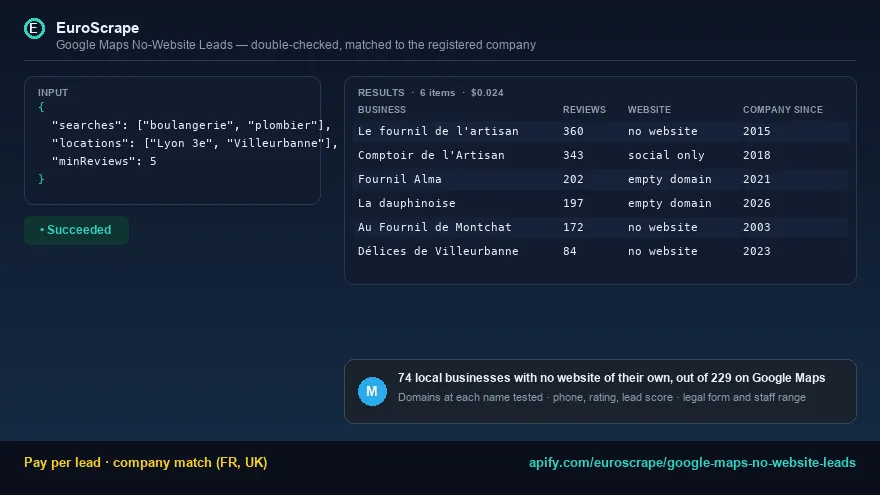Click the Fournil Alma row name
Viewport: 880px width, 495px height.
point(400,180)
